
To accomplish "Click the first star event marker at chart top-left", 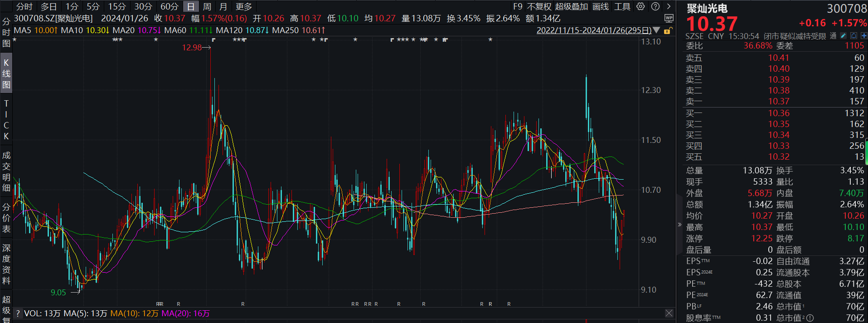I will point(15,40).
